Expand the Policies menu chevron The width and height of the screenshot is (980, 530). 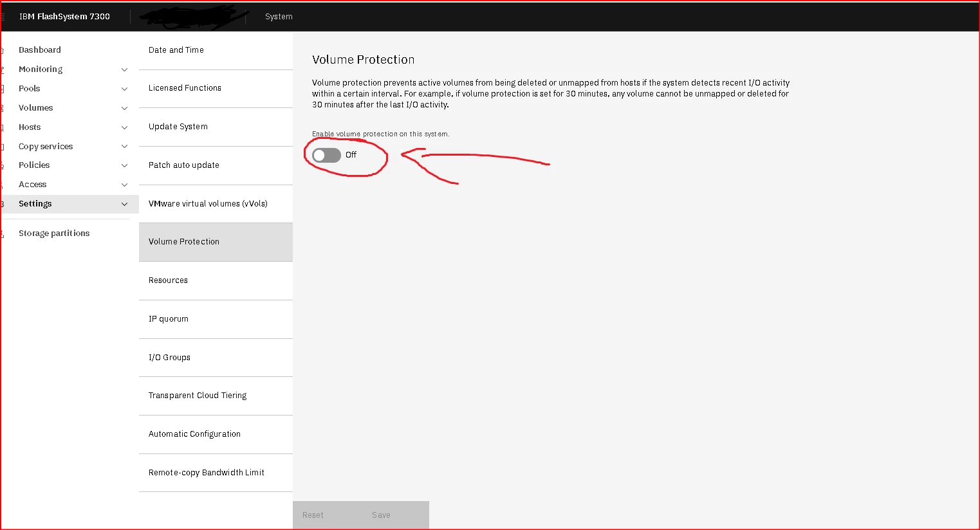124,165
